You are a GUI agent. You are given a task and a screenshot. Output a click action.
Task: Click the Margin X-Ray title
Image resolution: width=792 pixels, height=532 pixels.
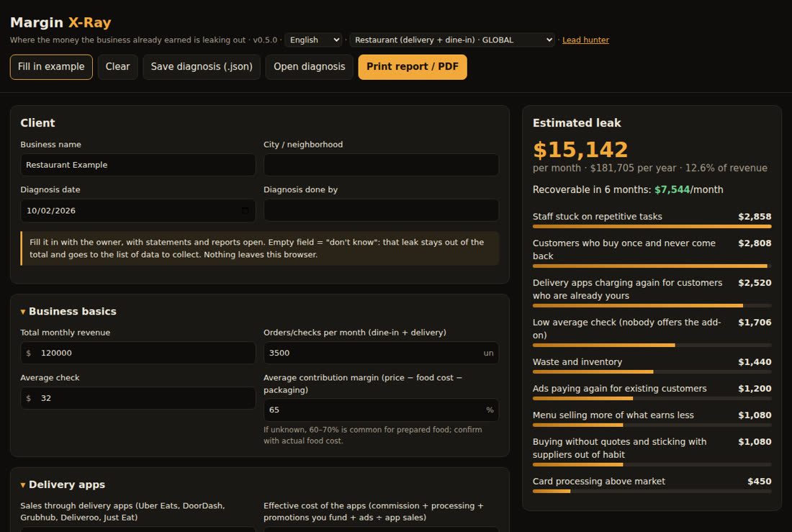click(60, 23)
